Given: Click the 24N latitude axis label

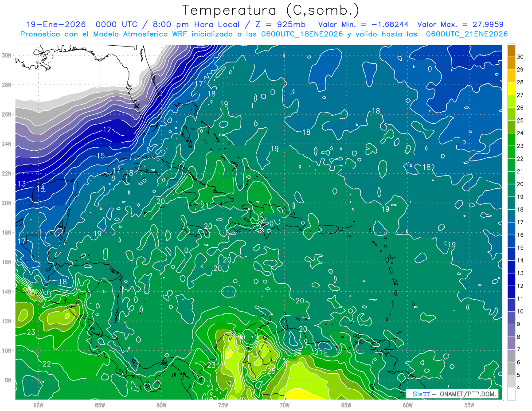Looking at the screenshot, I should [7, 144].
